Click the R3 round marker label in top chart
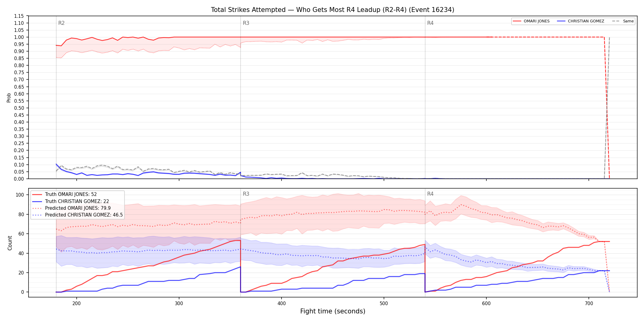 (246, 23)
